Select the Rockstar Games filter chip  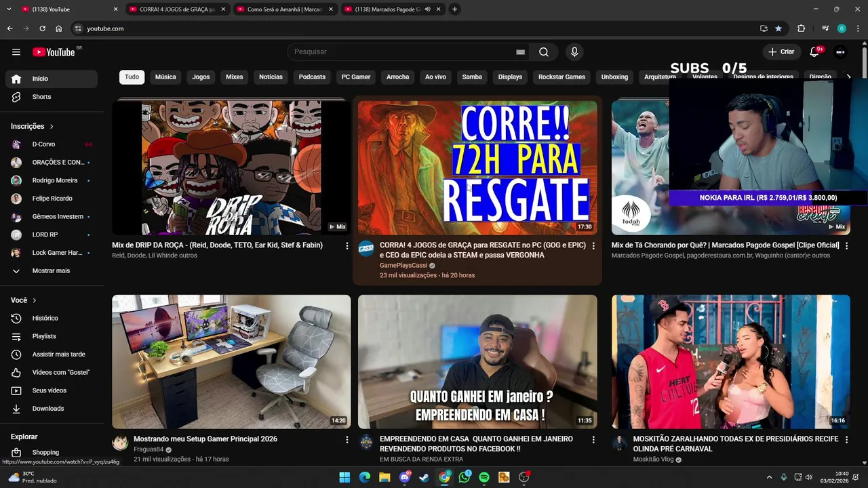561,77
